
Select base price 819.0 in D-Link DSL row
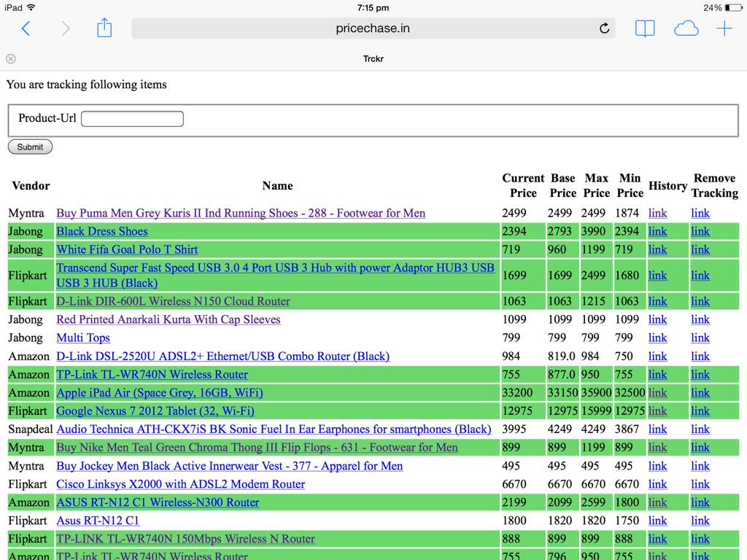pos(561,356)
